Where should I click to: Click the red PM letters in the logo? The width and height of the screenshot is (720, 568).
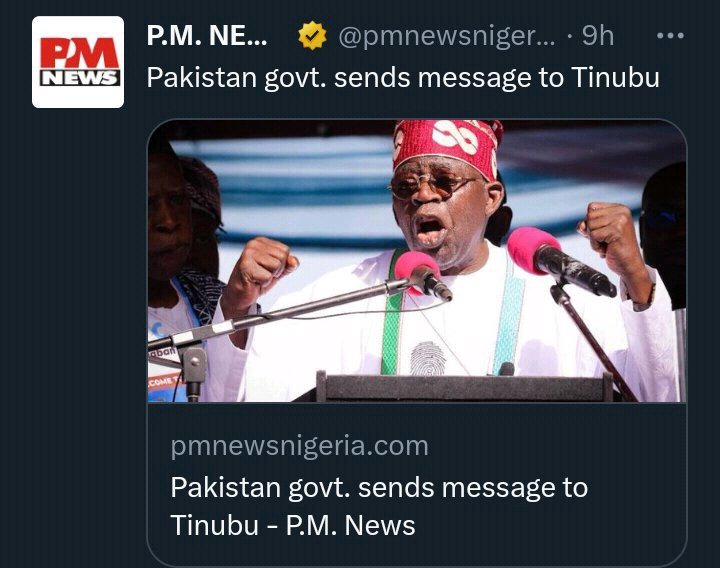tap(80, 53)
